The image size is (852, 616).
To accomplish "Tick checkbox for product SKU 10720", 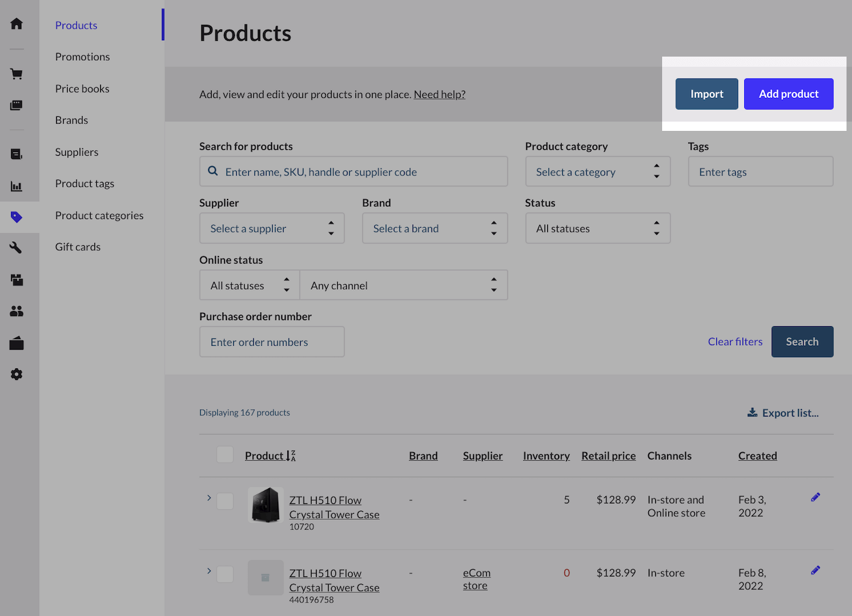I will (x=225, y=501).
